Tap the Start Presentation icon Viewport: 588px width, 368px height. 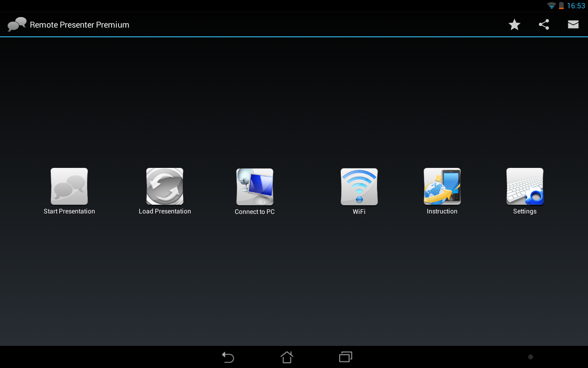[69, 186]
